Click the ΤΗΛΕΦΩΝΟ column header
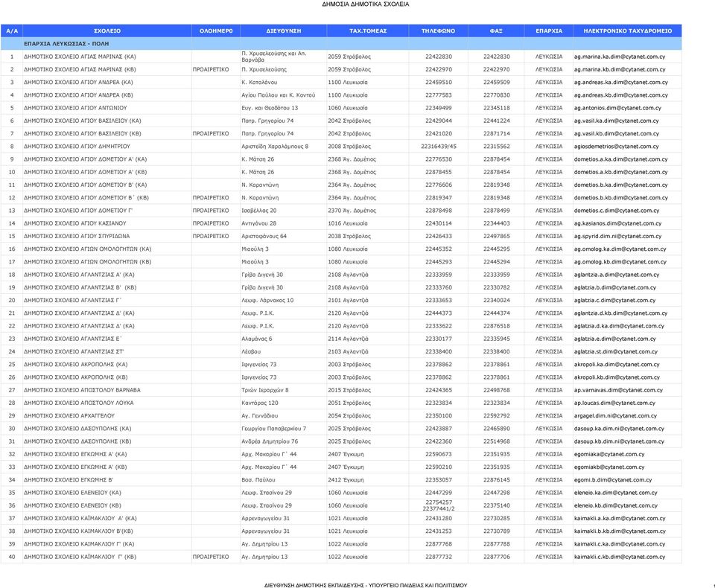The image size is (715, 588). 438,31
